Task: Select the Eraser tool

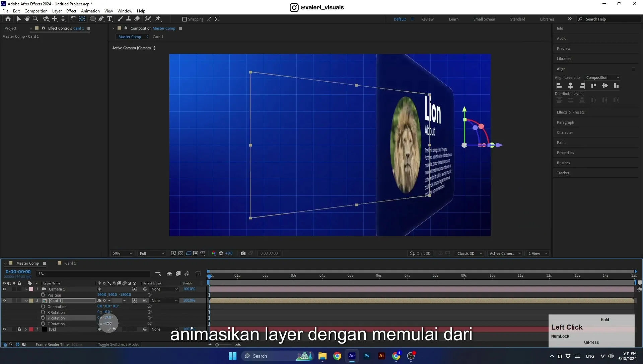Action: [x=137, y=19]
